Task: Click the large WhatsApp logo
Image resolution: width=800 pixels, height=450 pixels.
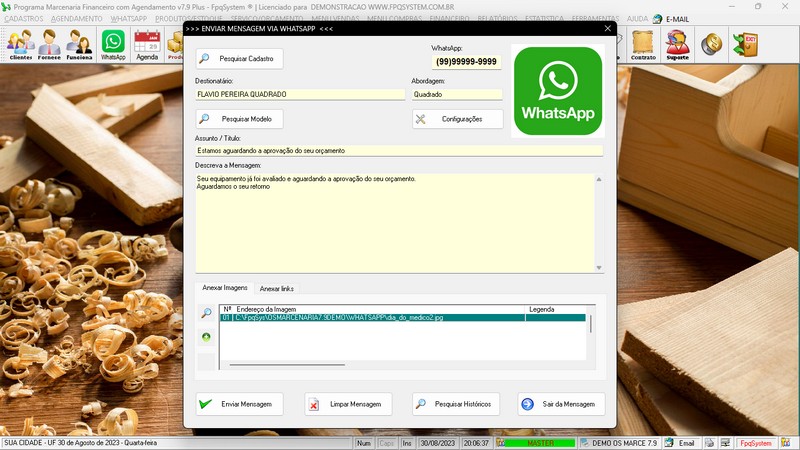Action: point(558,91)
